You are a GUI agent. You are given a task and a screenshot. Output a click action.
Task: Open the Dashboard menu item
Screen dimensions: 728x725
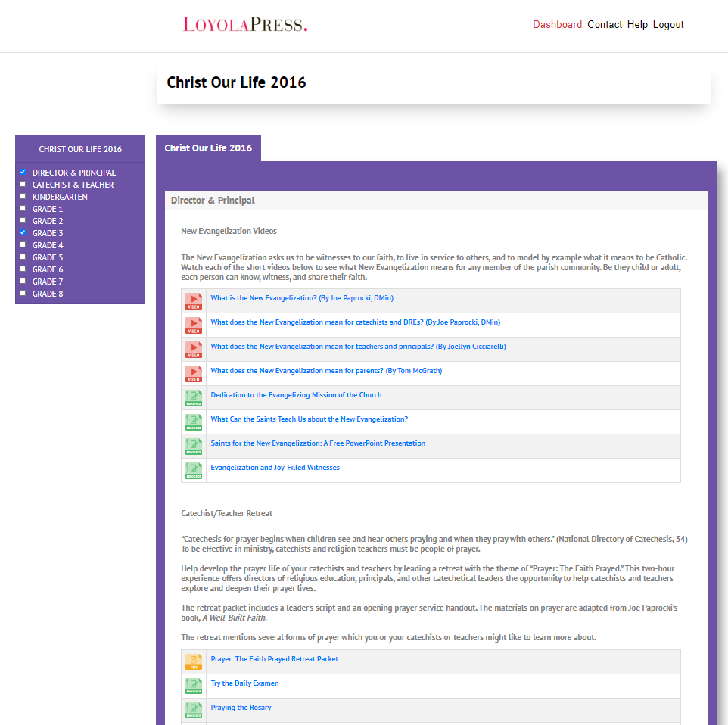coord(557,25)
